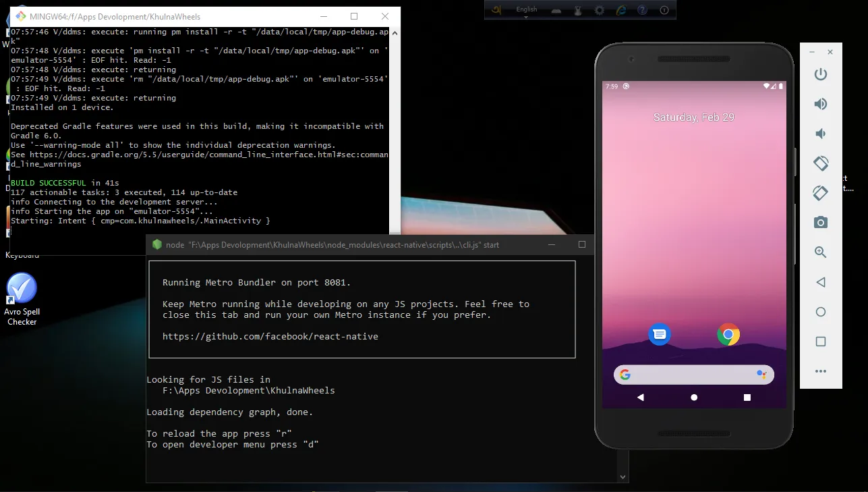Click the green BUILD SUCCESSFUL text
The image size is (868, 492).
pyautogui.click(x=49, y=183)
